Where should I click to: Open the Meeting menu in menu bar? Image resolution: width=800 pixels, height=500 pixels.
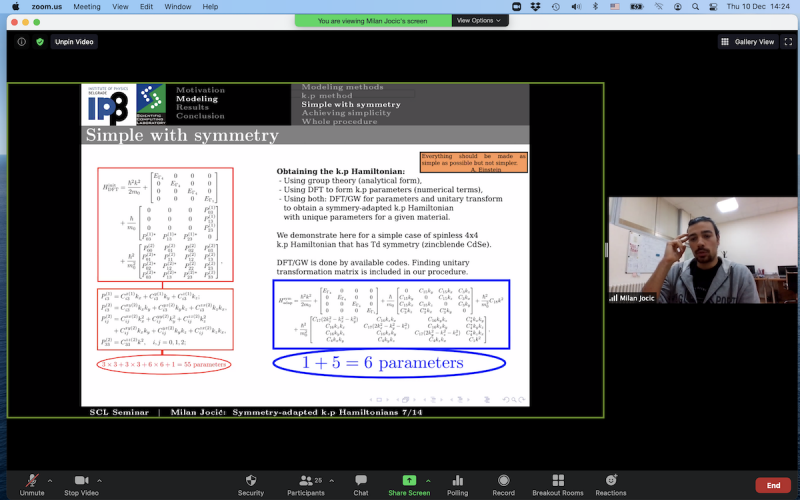[87, 6]
